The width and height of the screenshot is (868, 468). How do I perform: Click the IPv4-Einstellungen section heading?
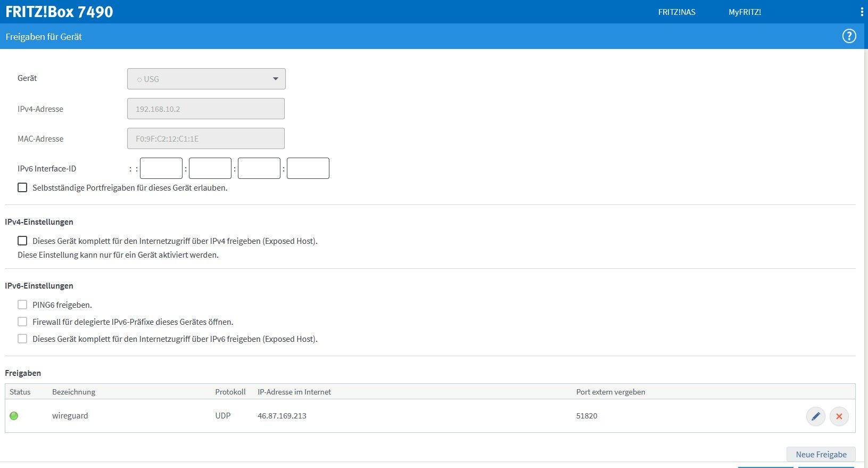[x=39, y=222]
